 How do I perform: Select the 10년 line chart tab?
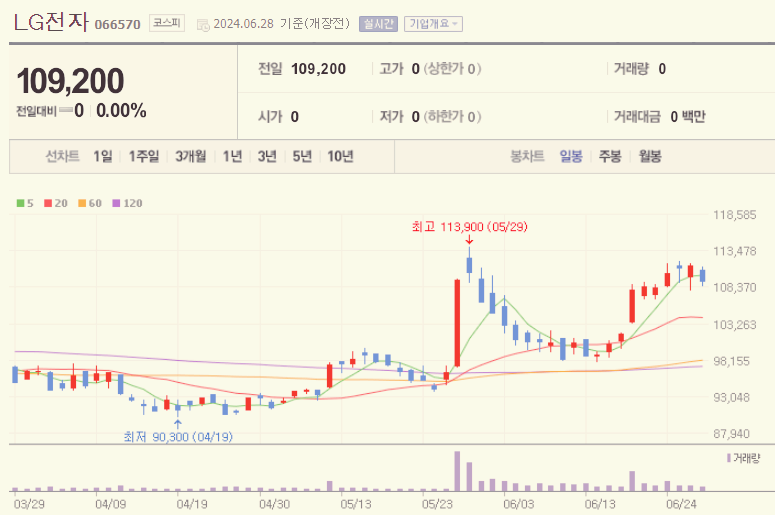(x=340, y=156)
